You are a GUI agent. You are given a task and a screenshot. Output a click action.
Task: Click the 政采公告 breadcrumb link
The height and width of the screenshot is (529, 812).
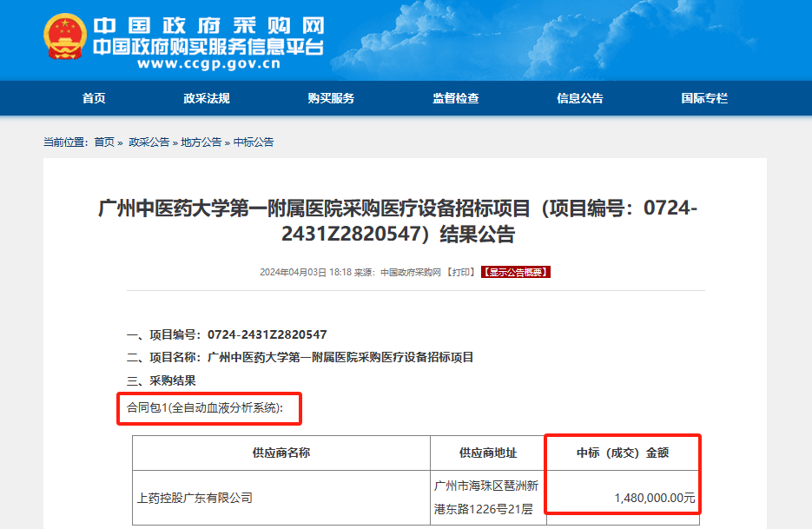(149, 142)
